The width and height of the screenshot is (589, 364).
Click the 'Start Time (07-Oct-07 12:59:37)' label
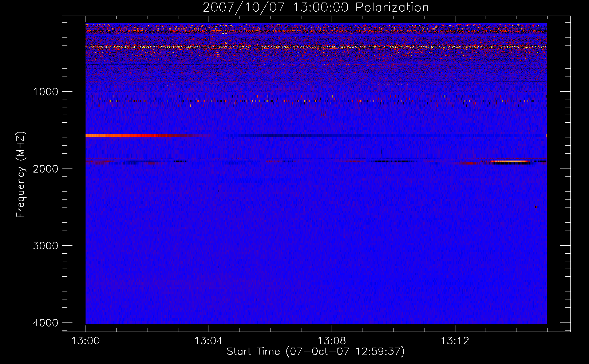tap(316, 352)
